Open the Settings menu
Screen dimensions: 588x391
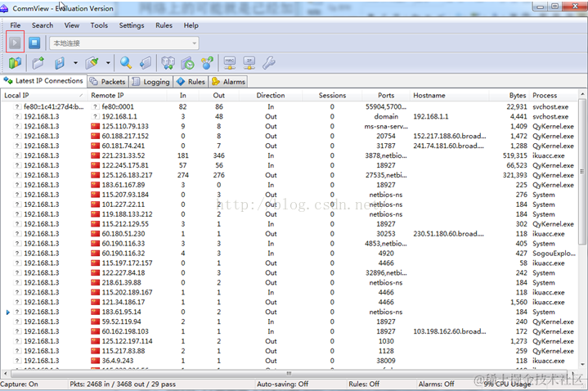pyautogui.click(x=132, y=25)
